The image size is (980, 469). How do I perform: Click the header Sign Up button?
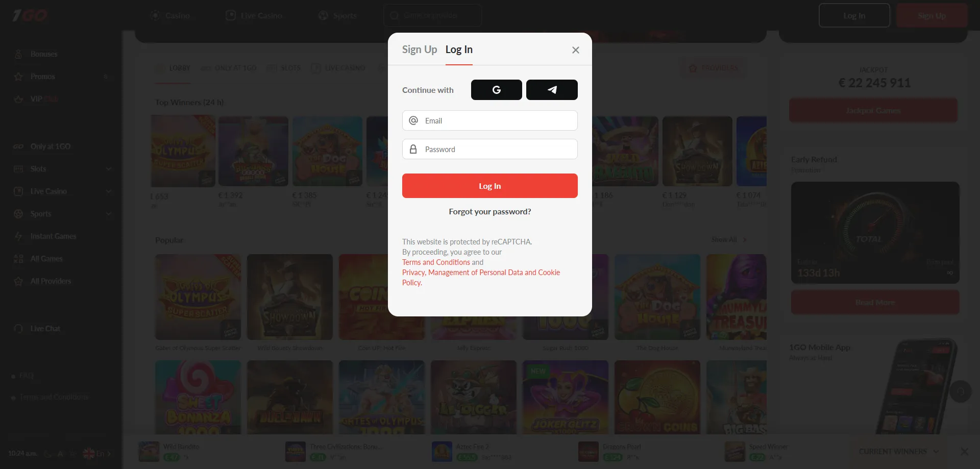[932, 15]
